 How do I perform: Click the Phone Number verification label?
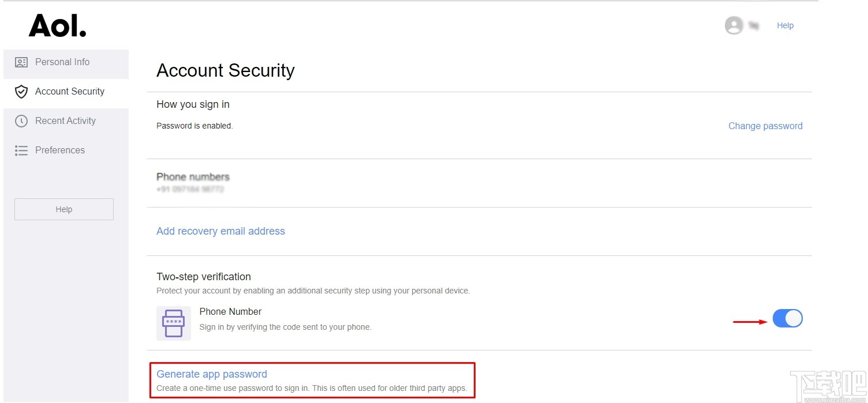[230, 312]
